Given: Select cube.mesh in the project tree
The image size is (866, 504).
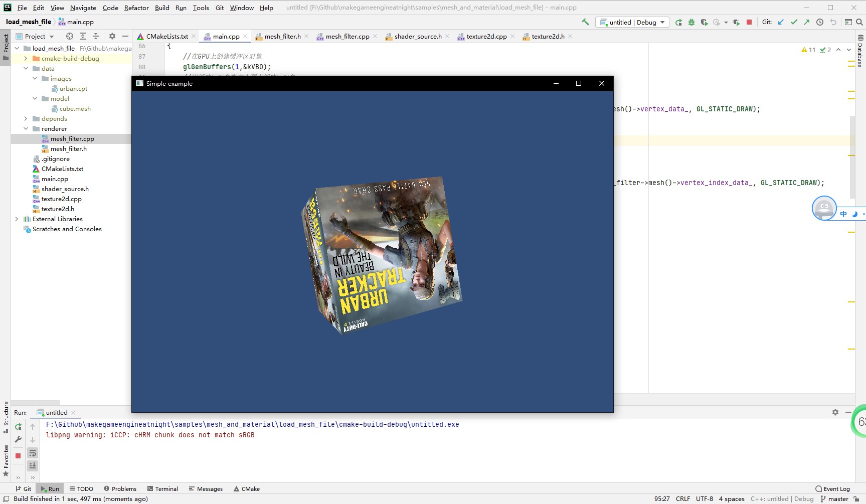Looking at the screenshot, I should coord(75,109).
